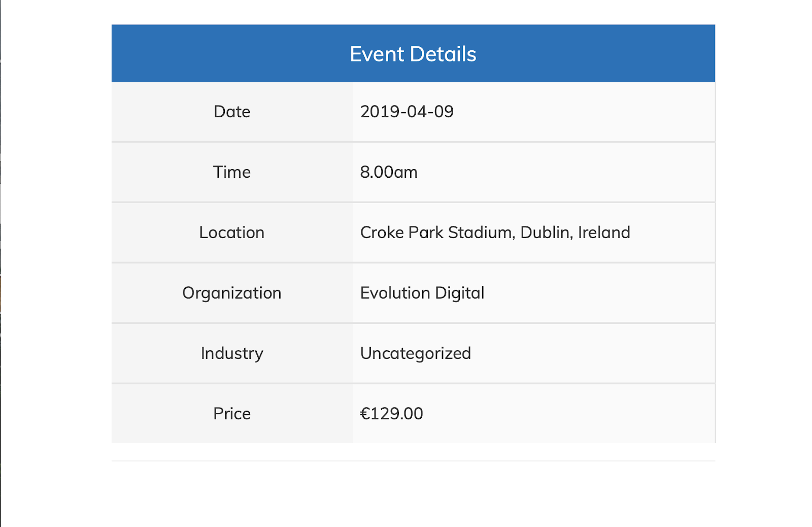
Task: Click the Evolution Digital organization name
Action: click(x=422, y=293)
